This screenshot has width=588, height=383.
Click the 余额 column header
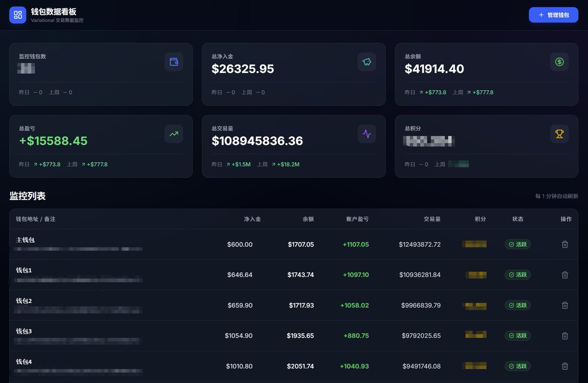tap(308, 219)
